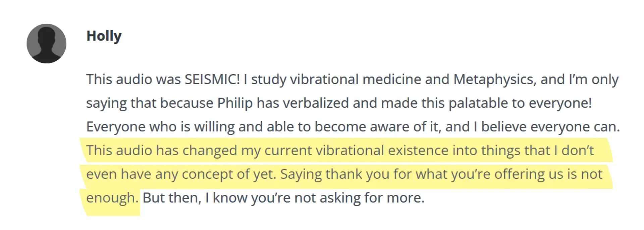Screen dimensions: 644x230
Task: Click the word Metaphysics
Action: point(495,79)
